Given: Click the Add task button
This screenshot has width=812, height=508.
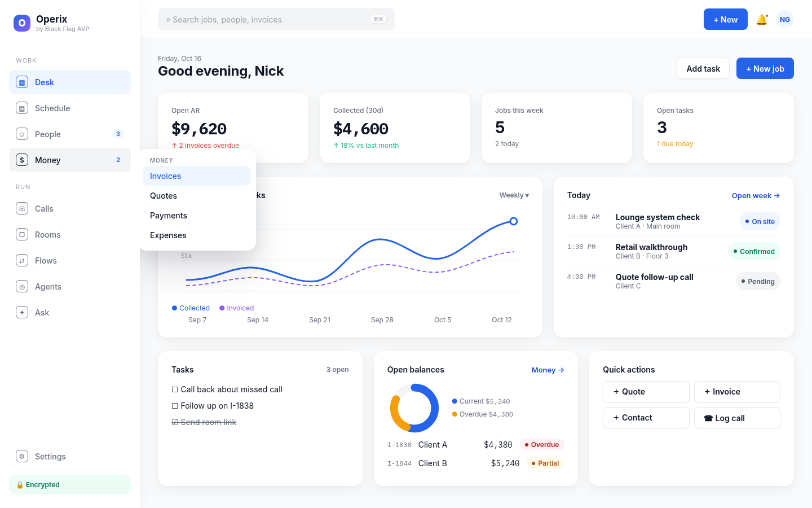Looking at the screenshot, I should click(703, 68).
